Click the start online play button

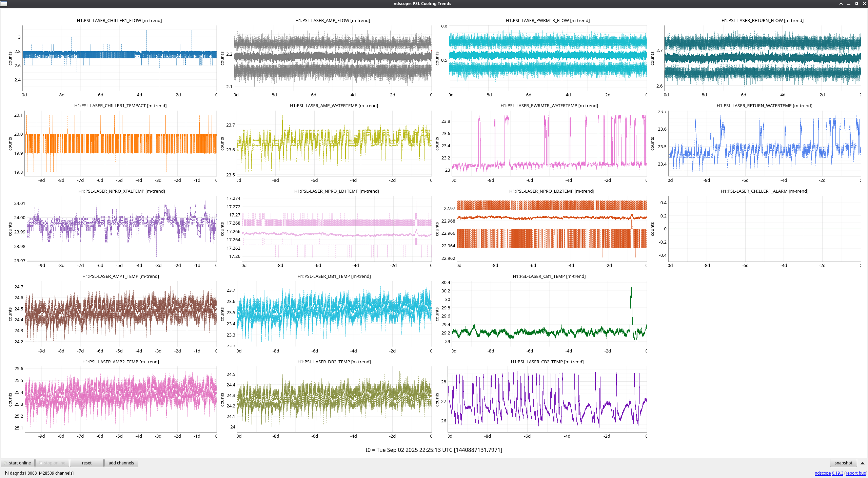tap(18, 463)
